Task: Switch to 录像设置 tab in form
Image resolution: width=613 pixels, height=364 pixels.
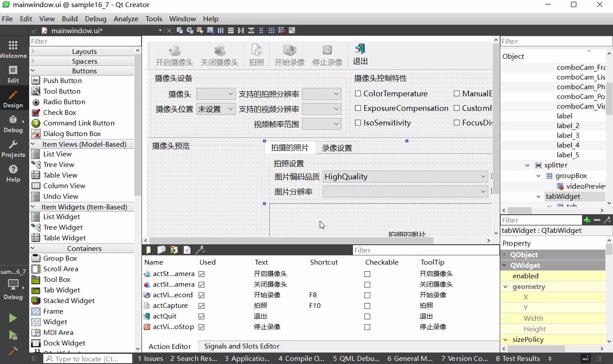Action: click(337, 148)
